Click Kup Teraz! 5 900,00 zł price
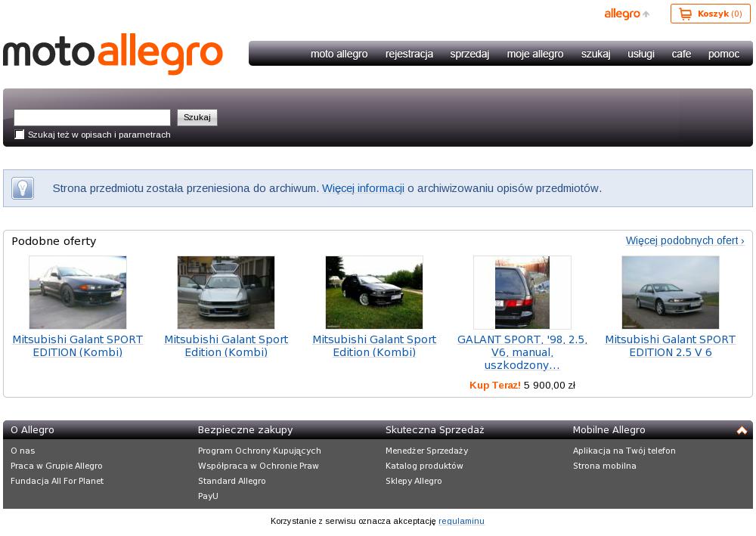Image resolution: width=756 pixels, height=536 pixels. (522, 385)
